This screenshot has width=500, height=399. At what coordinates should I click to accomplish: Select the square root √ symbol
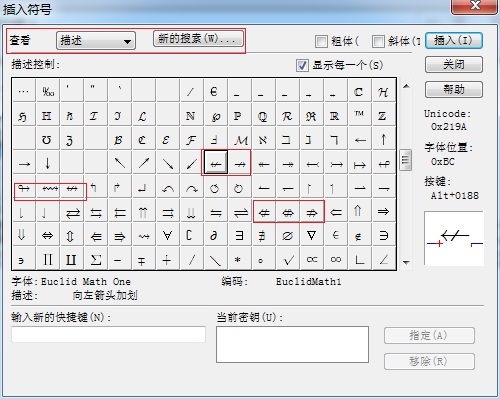(287, 259)
